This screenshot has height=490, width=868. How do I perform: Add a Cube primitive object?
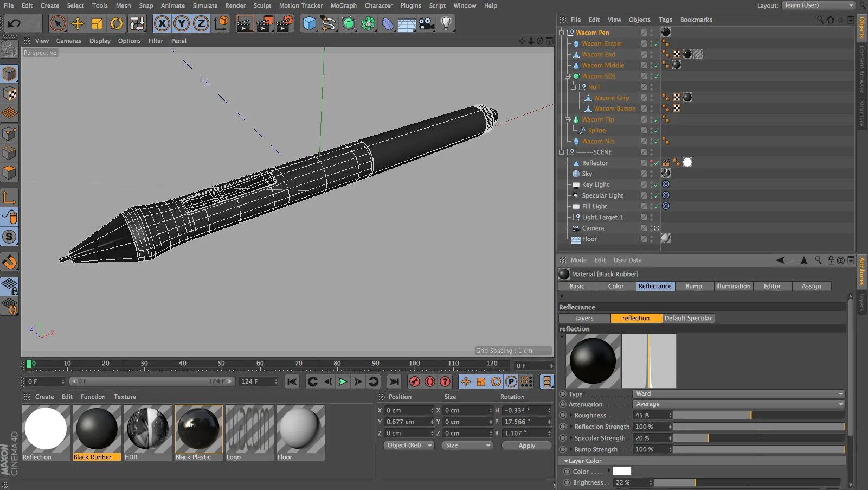pyautogui.click(x=309, y=23)
